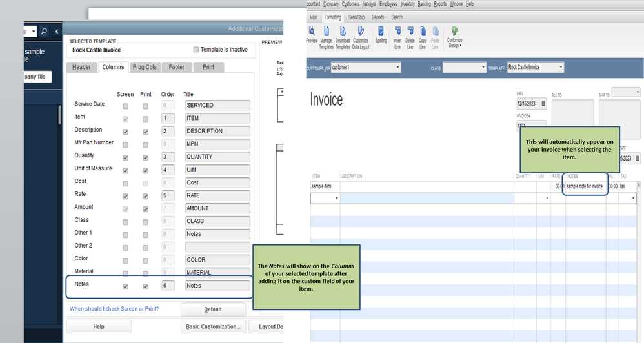Image resolution: width=644 pixels, height=343 pixels.
Task: Open the Customers menu
Action: 351,4
